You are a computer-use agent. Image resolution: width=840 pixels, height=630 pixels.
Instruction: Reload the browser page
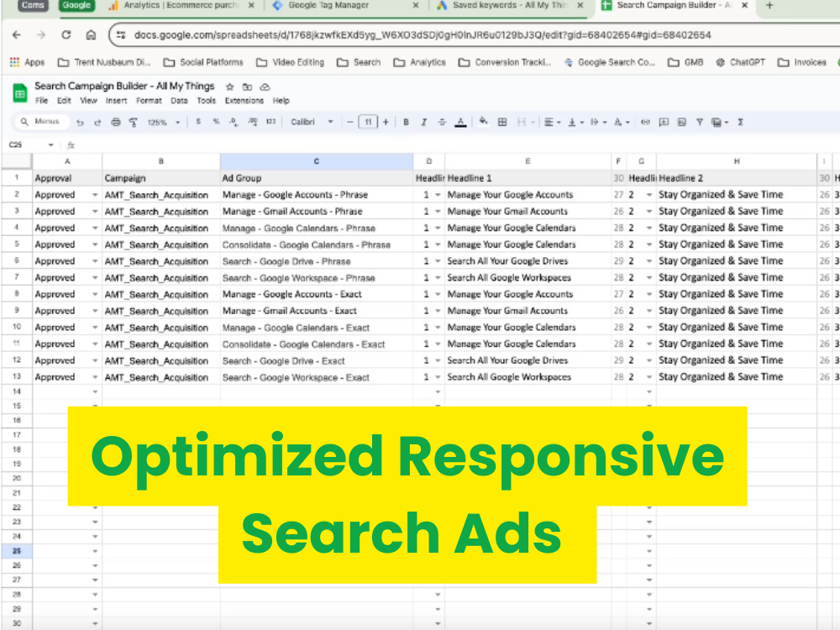point(66,34)
